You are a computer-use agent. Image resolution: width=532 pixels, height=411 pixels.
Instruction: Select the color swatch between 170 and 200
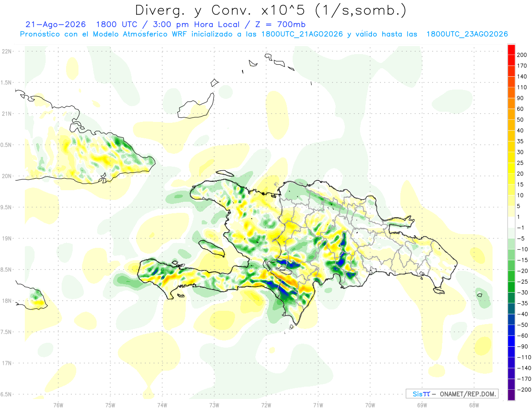click(x=511, y=60)
